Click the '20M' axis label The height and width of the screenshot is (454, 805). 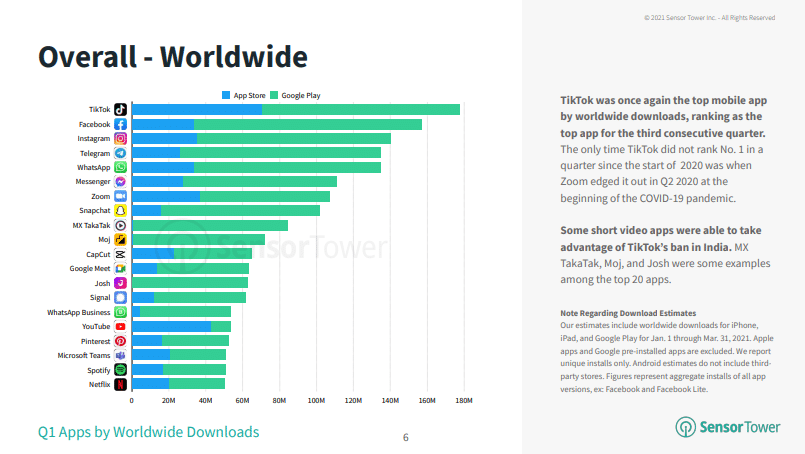point(168,401)
